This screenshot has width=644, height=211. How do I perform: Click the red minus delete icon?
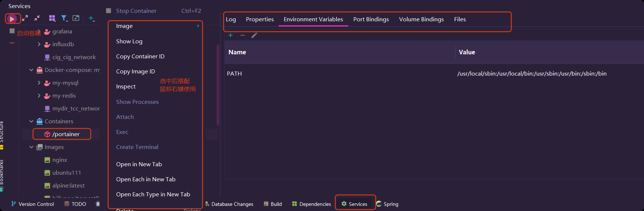pyautogui.click(x=12, y=43)
